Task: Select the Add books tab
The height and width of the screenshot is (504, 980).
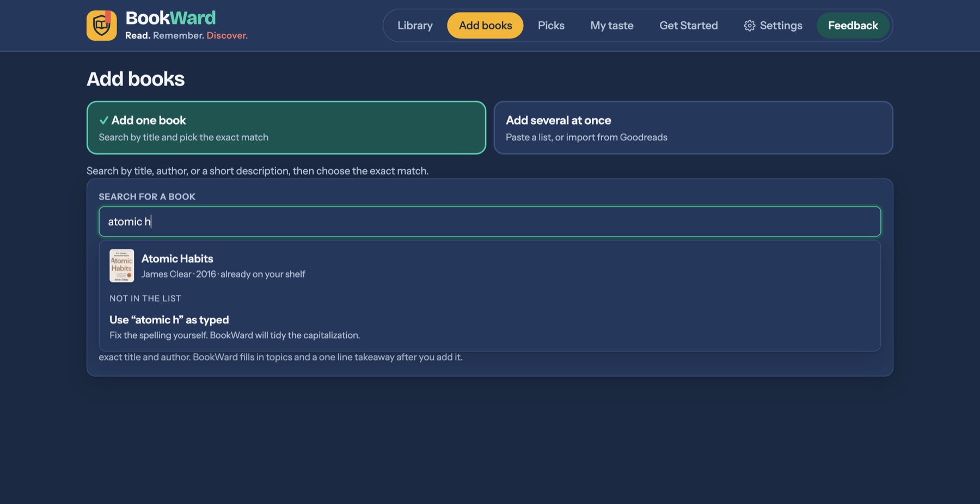Action: tap(485, 26)
